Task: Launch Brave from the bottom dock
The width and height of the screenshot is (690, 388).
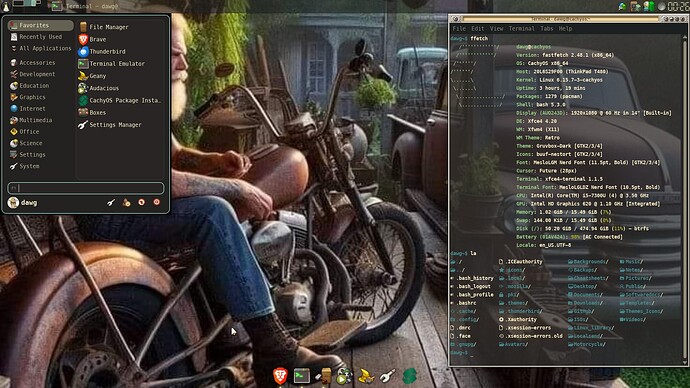Action: tap(280, 376)
